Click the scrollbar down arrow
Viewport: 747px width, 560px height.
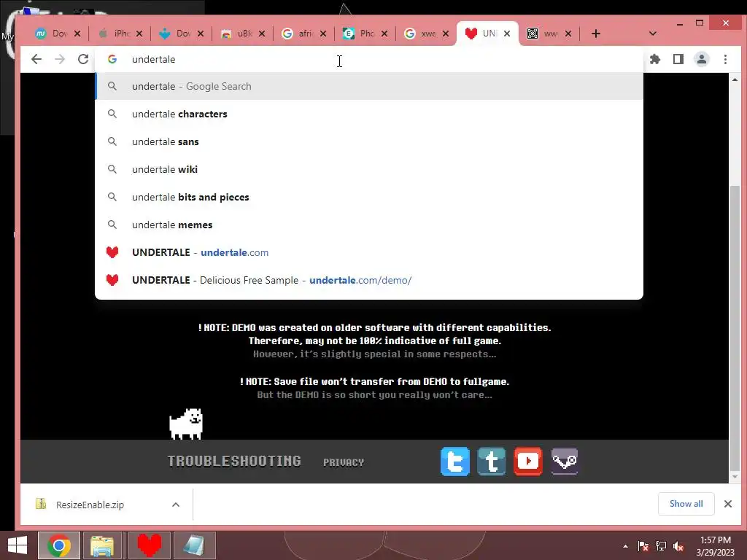tap(735, 477)
